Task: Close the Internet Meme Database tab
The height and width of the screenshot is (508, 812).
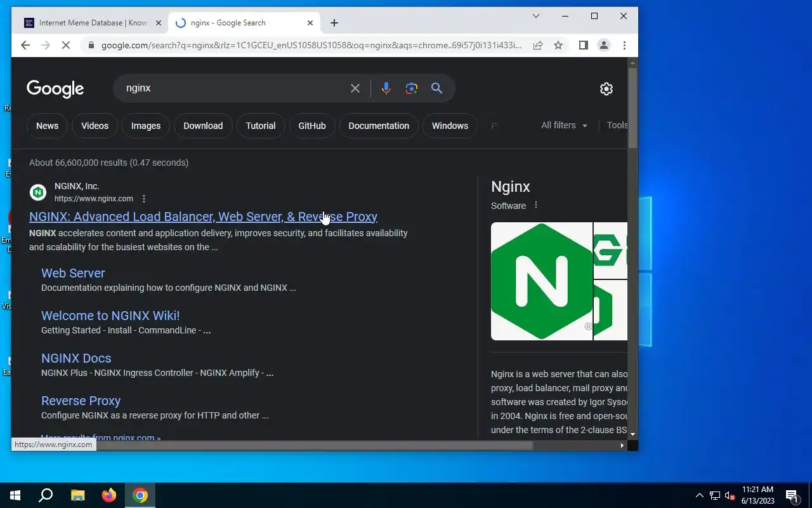Action: pos(159,23)
